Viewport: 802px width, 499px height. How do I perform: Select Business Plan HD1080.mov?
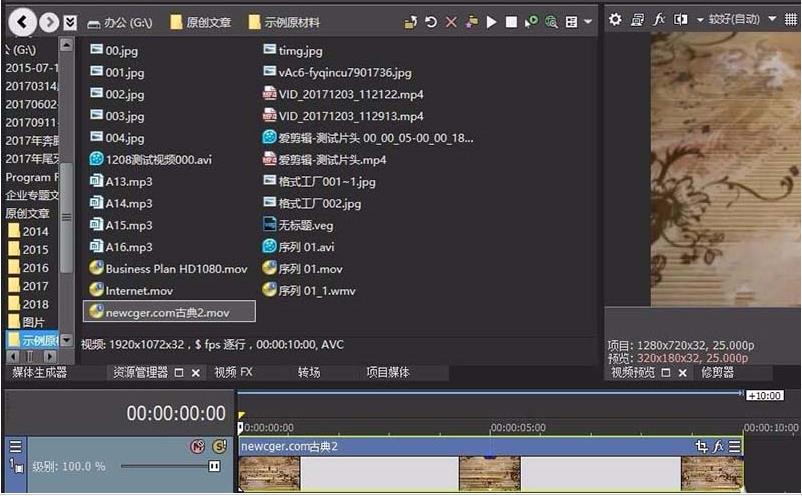click(x=168, y=269)
